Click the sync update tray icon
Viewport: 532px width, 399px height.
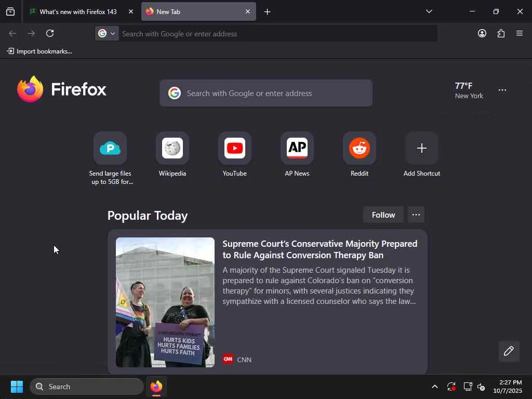click(x=451, y=387)
